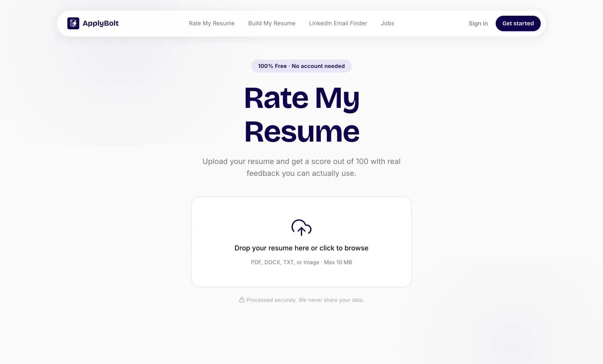The image size is (603, 364).
Task: Click the 'PDF, DOCX, TXT, or Image · Max 10 MB' text
Action: 301,262
